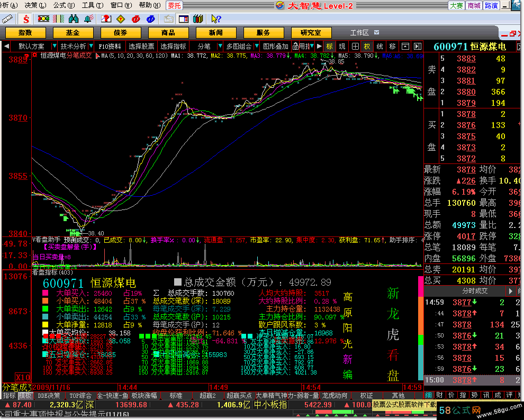Open the 帮助(H) menu
Viewport: 524px width, 420px height.
point(150,5)
